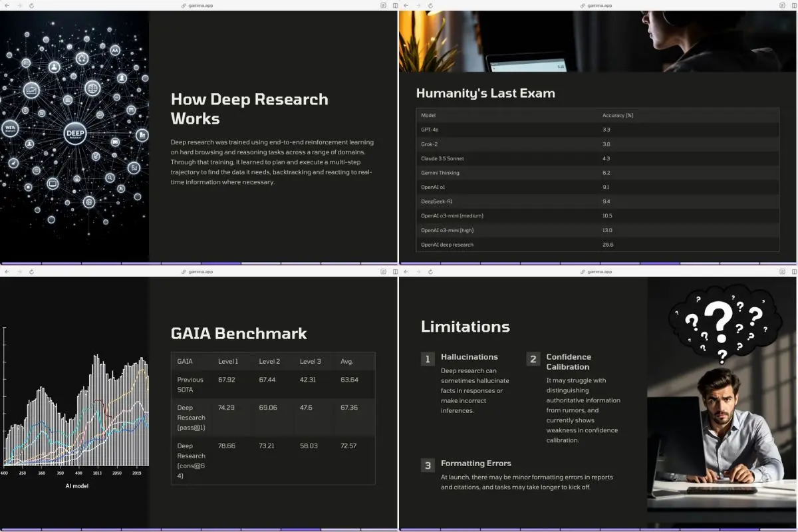The image size is (798, 532).
Task: Reload the GAIA Benchmark window
Action: pos(31,271)
